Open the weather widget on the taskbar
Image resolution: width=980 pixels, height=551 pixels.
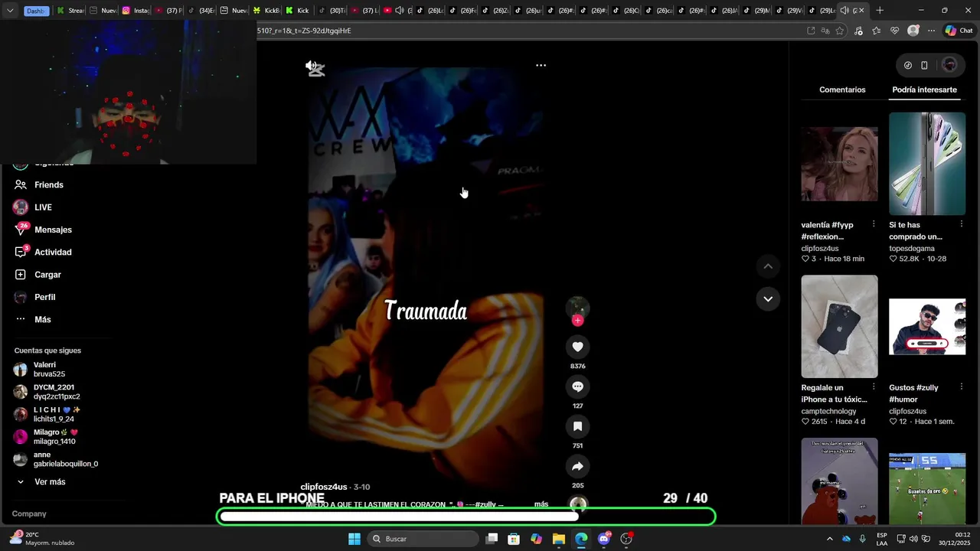(42, 539)
